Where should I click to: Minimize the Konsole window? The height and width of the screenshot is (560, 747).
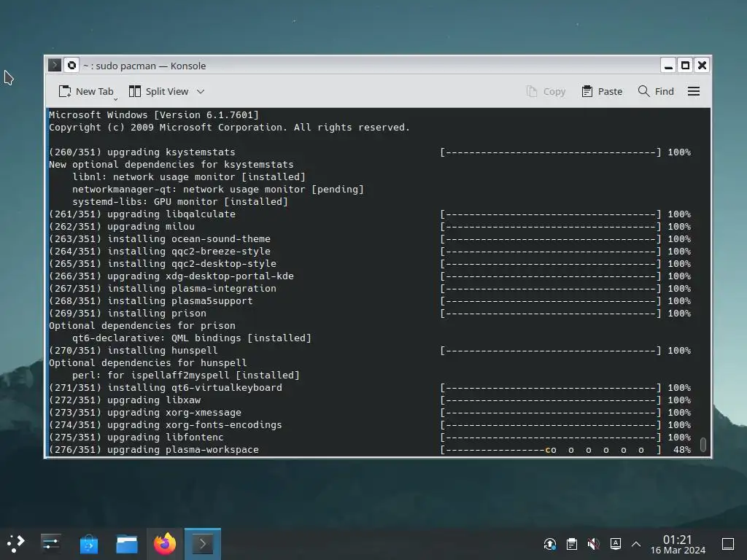tap(668, 65)
